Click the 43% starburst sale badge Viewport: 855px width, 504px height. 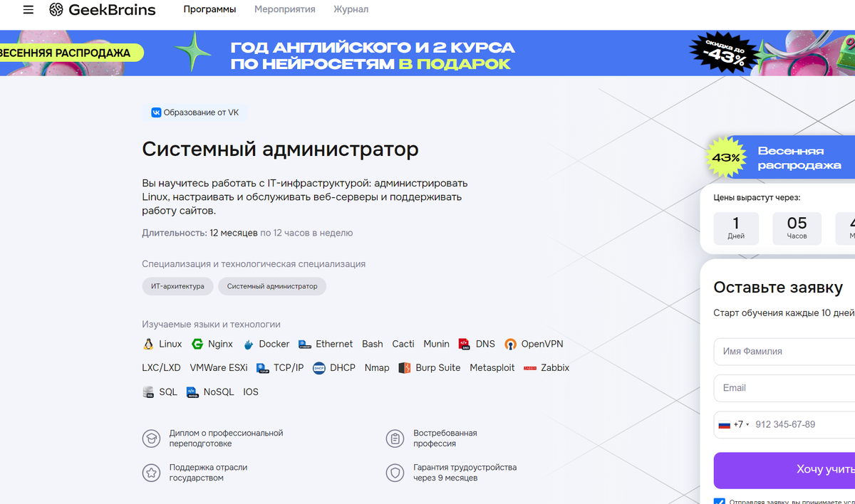725,157
